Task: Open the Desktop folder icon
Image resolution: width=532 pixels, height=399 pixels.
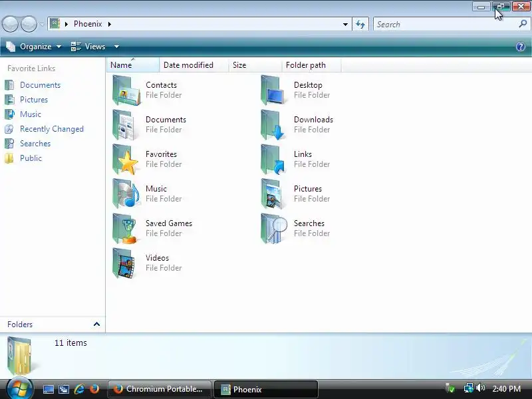Action: (273, 90)
